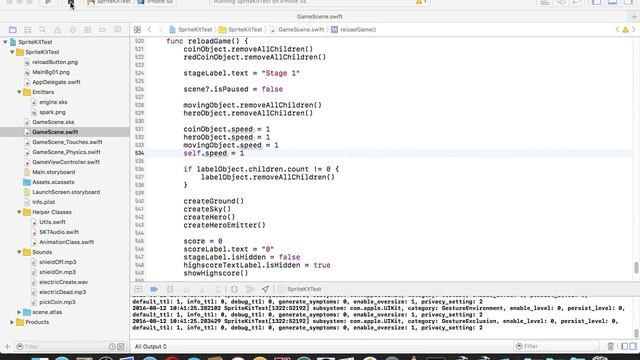The width and height of the screenshot is (640, 360).
Task: Show the Symbol navigator
Action: pyautogui.click(x=28, y=29)
